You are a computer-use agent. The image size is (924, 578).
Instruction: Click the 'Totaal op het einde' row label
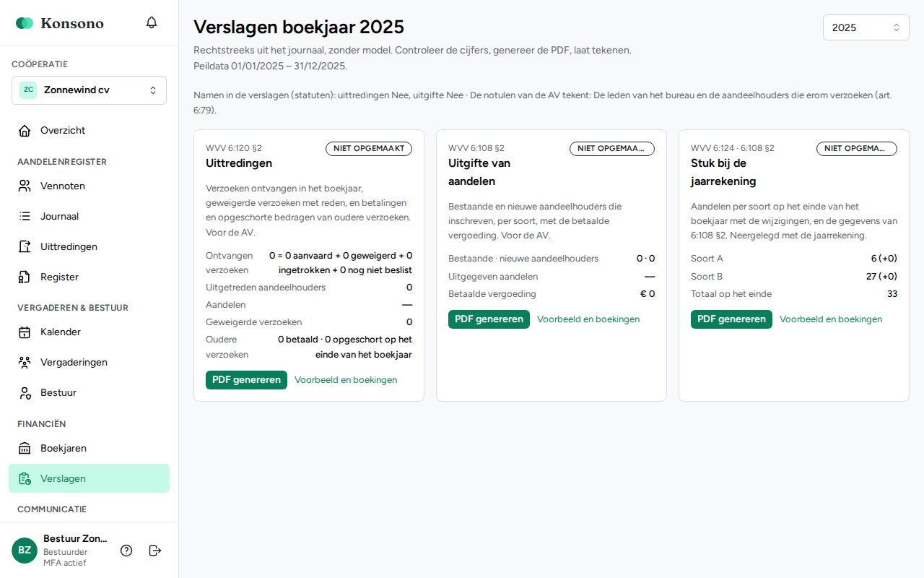731,294
